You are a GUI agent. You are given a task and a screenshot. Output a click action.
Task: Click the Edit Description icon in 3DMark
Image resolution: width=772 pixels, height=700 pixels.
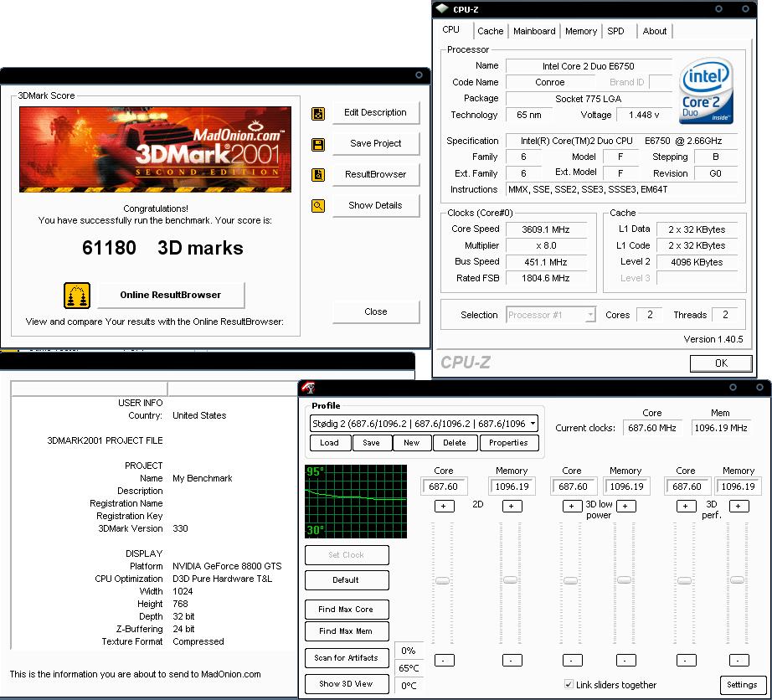(x=318, y=114)
